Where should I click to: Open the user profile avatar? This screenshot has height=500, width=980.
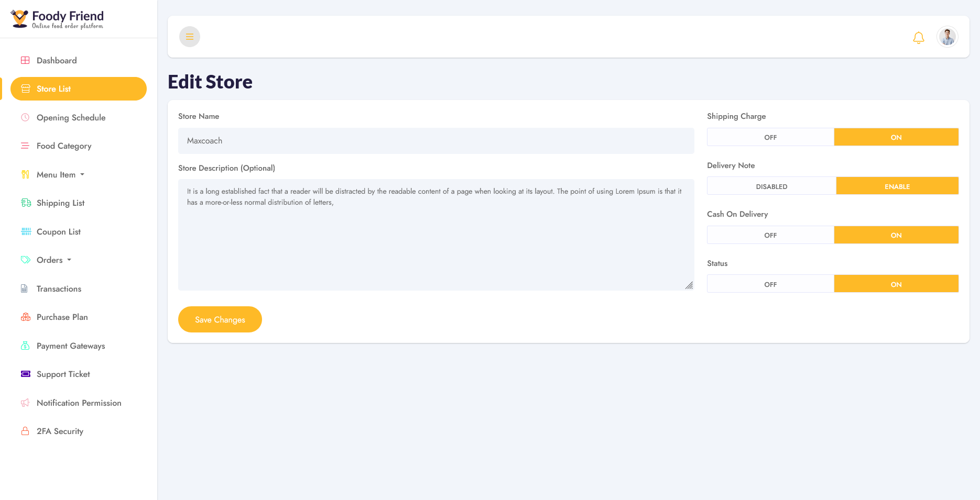pos(947,37)
